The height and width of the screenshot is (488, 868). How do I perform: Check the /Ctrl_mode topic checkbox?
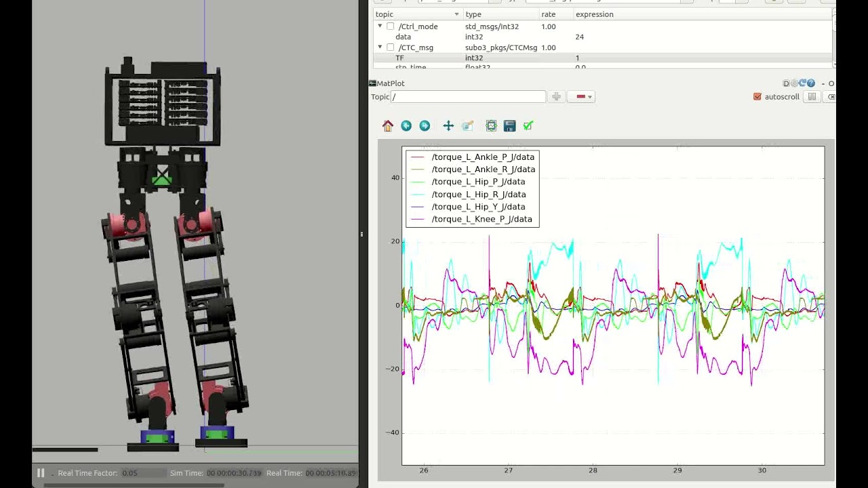pyautogui.click(x=390, y=26)
